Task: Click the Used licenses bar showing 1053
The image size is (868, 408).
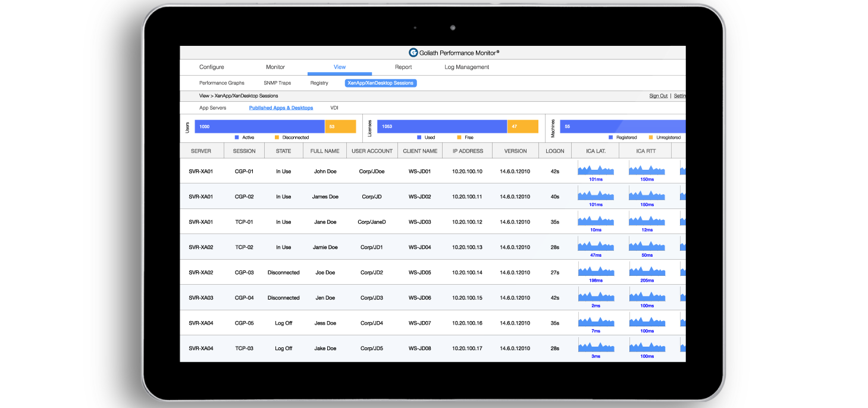Action: 442,126
